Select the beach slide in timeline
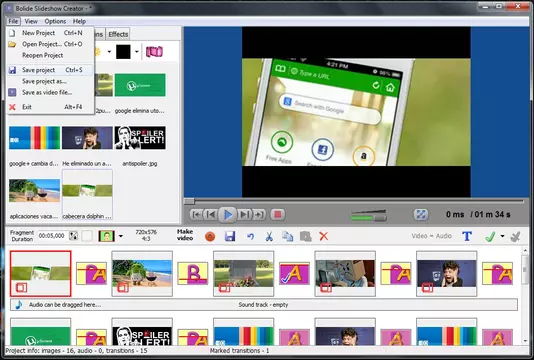The height and width of the screenshot is (360, 534). click(142, 273)
